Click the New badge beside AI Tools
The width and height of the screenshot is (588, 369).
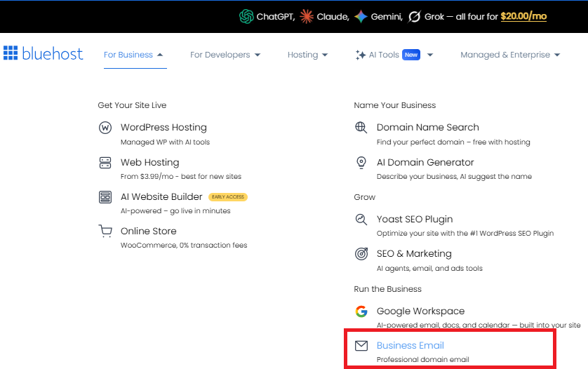(x=411, y=55)
